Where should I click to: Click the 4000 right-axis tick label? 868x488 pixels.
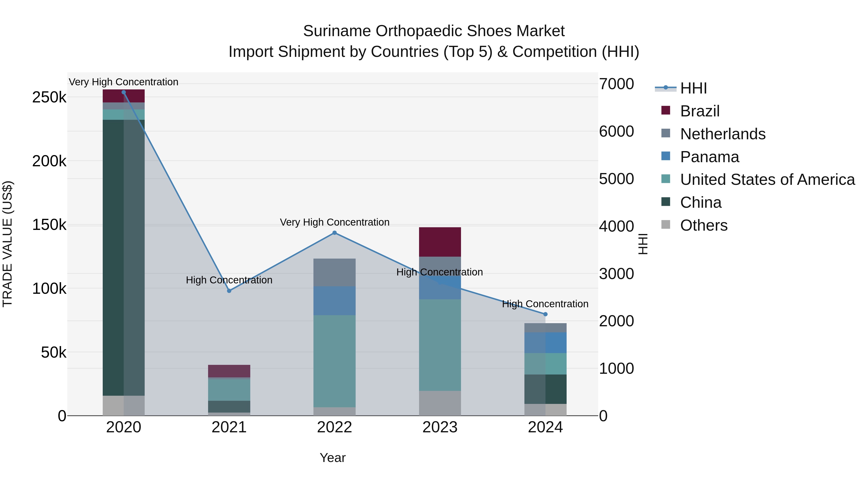click(x=617, y=226)
